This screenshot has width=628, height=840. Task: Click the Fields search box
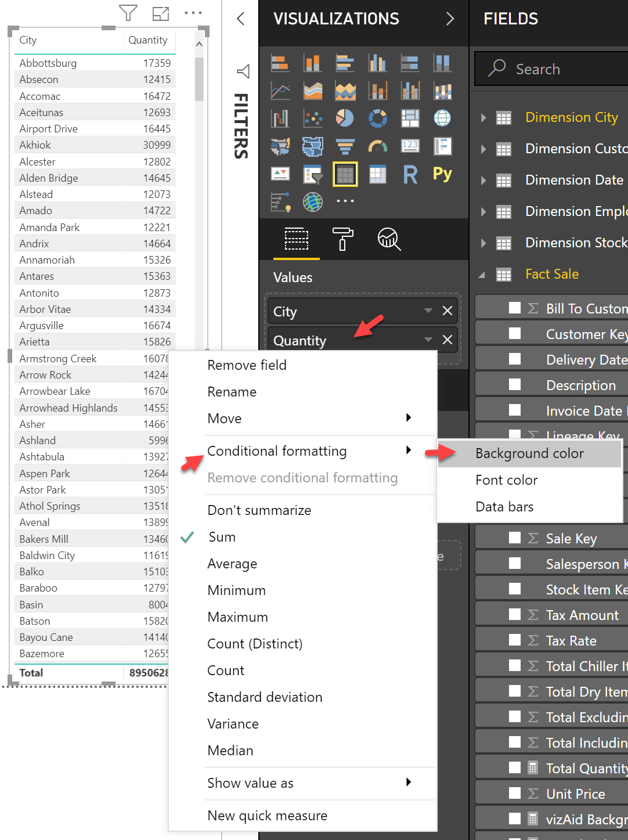(x=551, y=69)
